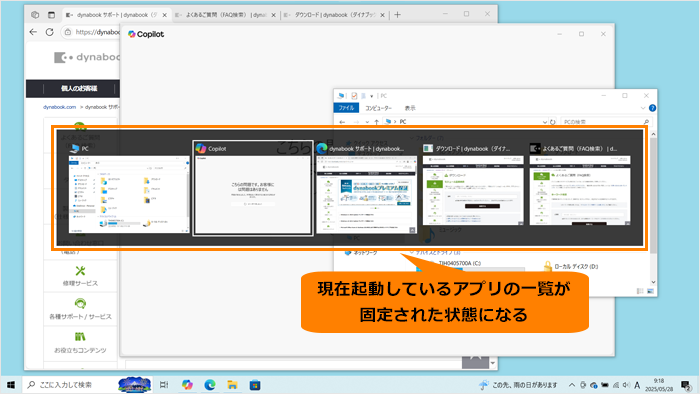
Task: Collapse the デバイスとドライブ group
Action: pyautogui.click(x=412, y=253)
